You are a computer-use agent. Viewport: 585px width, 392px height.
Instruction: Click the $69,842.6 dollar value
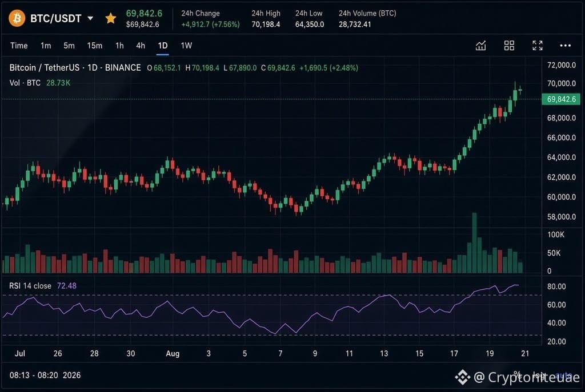[x=142, y=24]
